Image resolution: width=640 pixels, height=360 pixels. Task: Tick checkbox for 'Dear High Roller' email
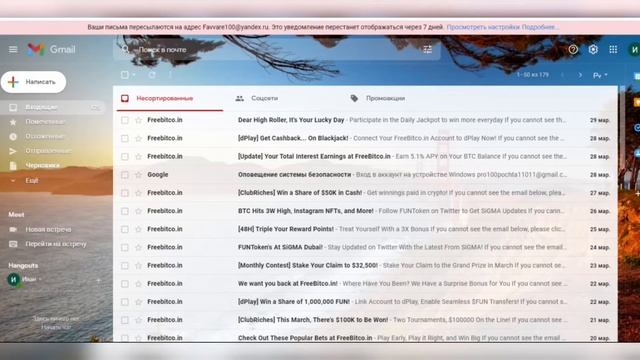point(125,120)
